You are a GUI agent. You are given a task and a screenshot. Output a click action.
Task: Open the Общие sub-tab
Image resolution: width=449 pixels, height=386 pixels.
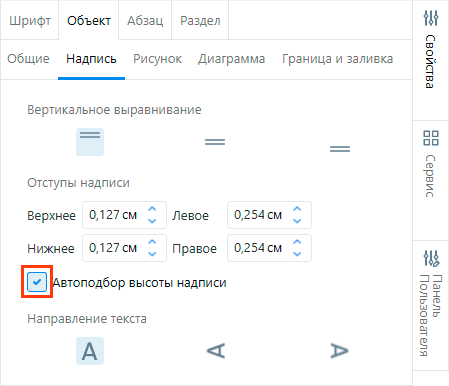(28, 59)
